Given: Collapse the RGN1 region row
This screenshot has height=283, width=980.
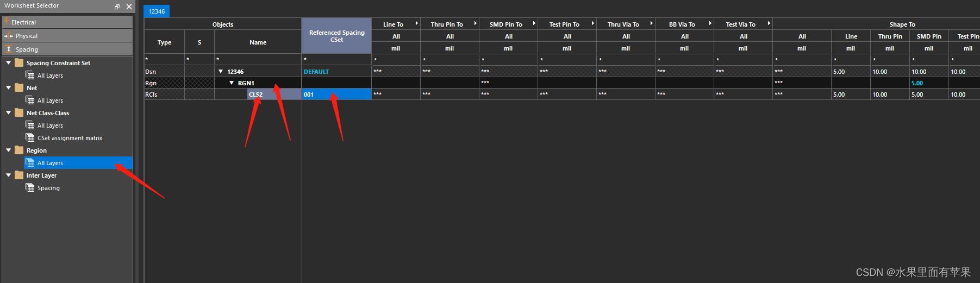Looking at the screenshot, I should 232,83.
